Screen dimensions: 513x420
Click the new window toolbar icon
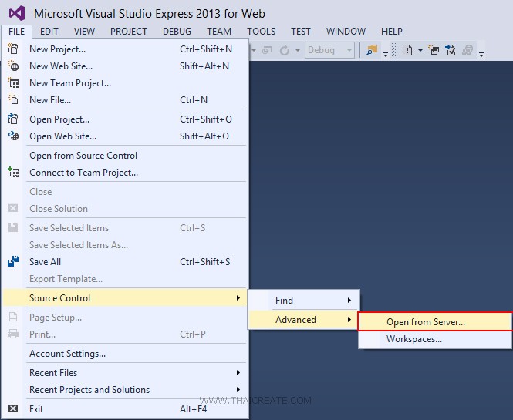(x=434, y=50)
